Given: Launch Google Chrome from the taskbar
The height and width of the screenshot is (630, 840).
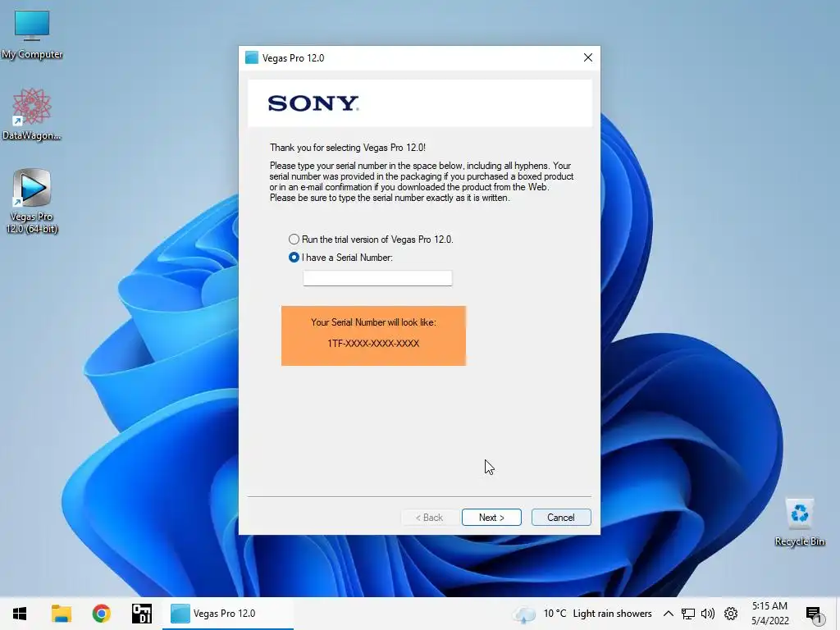Looking at the screenshot, I should (101, 614).
